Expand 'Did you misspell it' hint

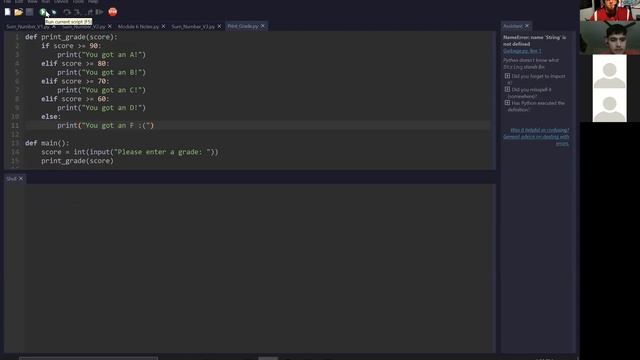507,89
